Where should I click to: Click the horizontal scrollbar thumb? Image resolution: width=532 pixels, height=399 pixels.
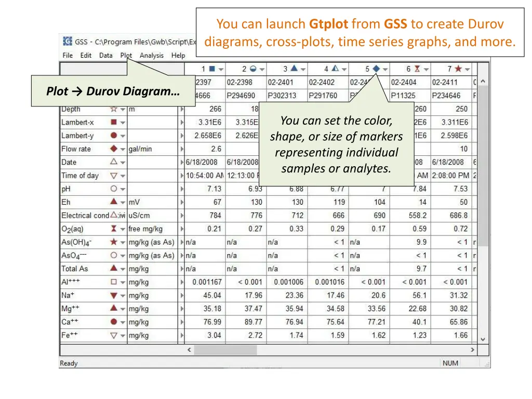[x=225, y=350]
